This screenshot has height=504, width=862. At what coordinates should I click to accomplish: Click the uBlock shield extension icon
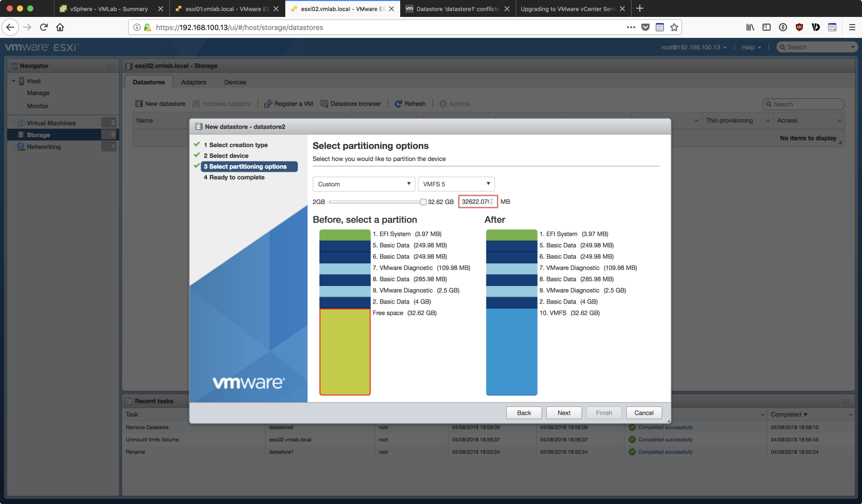coord(799,27)
